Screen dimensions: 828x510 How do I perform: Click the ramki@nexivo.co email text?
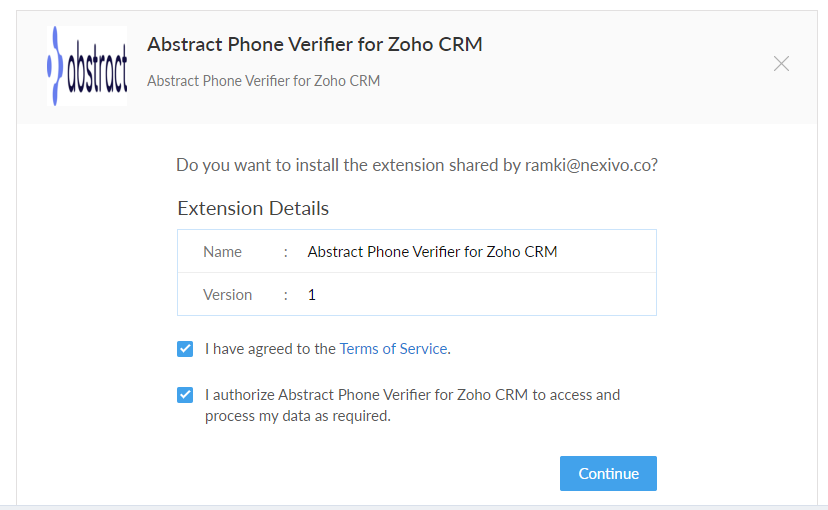[588, 165]
